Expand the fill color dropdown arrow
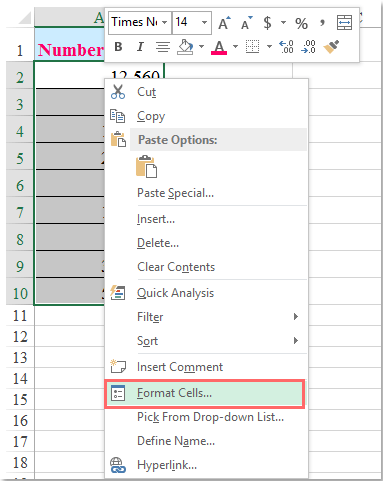This screenshot has height=481, width=383. tap(201, 47)
